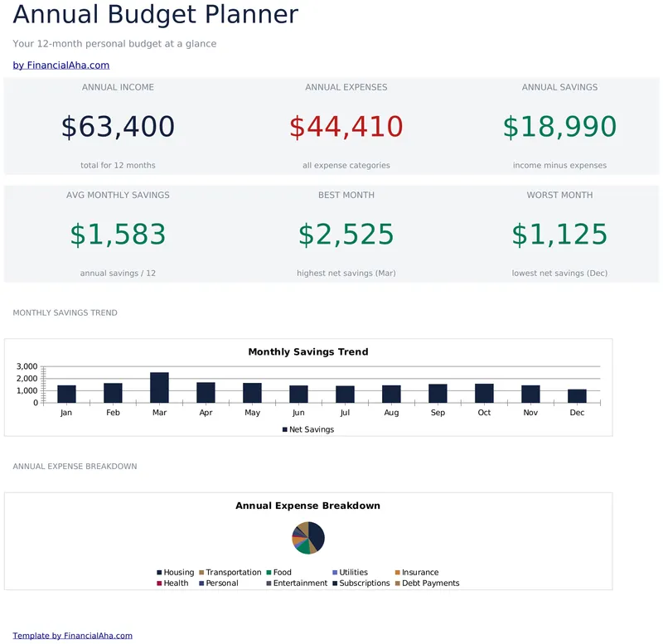This screenshot has height=644, width=663.
Task: Click 'highest net savings (Mar)' caption
Action: click(346, 274)
